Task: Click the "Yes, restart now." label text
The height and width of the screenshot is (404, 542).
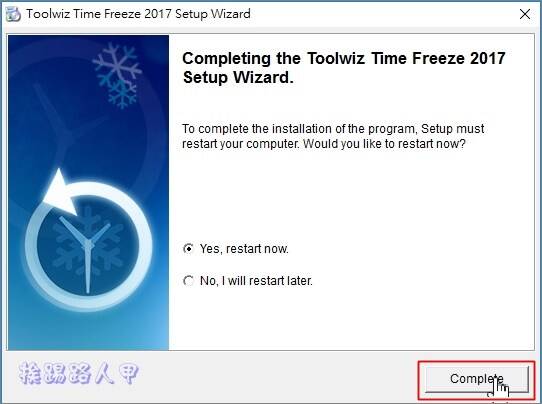Action: coord(244,249)
